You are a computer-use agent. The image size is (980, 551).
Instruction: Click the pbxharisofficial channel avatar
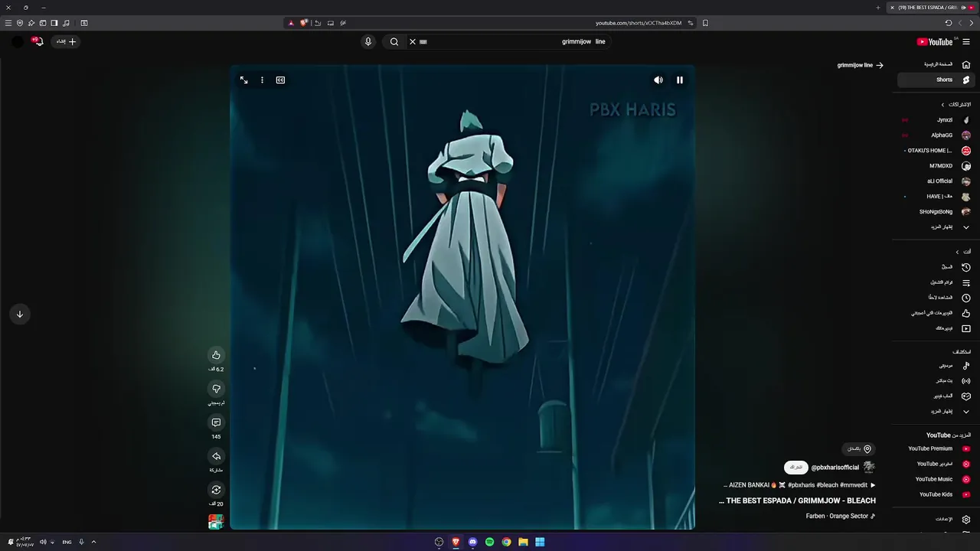pyautogui.click(x=869, y=467)
